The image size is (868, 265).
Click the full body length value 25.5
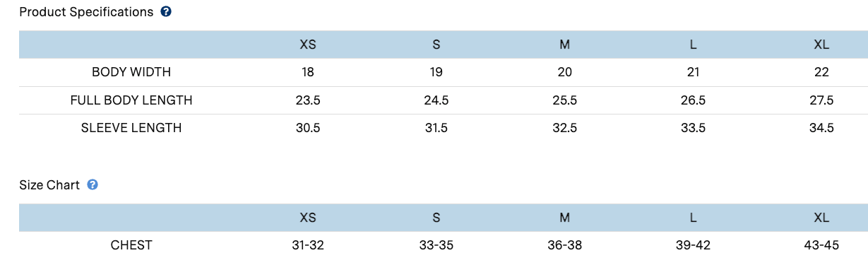tap(564, 100)
